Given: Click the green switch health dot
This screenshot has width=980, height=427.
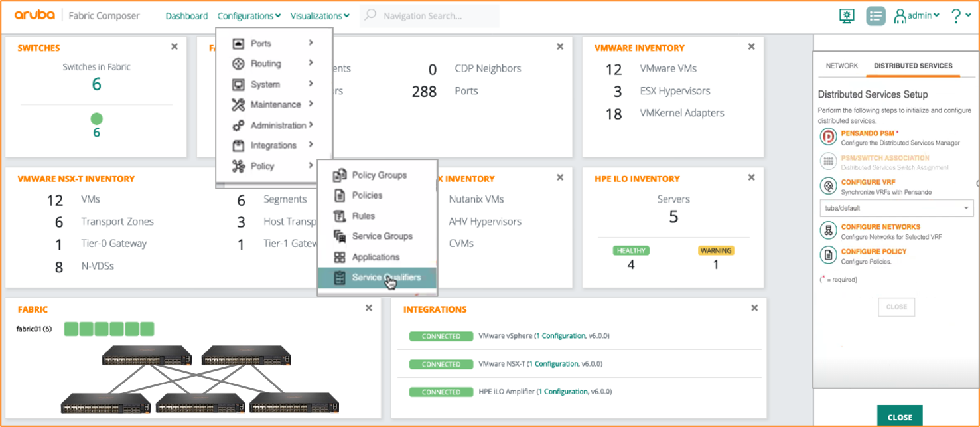Looking at the screenshot, I should coord(97,119).
